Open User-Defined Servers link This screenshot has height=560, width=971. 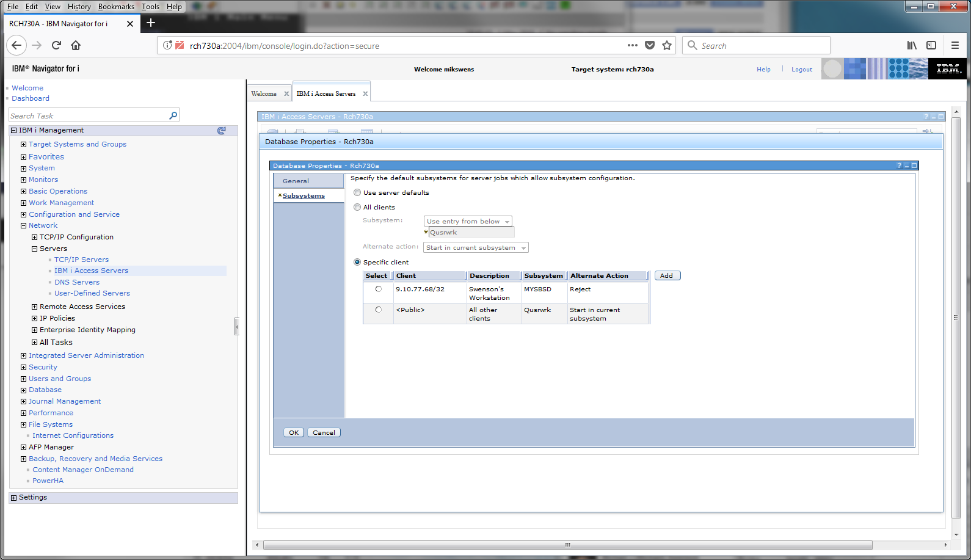click(x=92, y=293)
